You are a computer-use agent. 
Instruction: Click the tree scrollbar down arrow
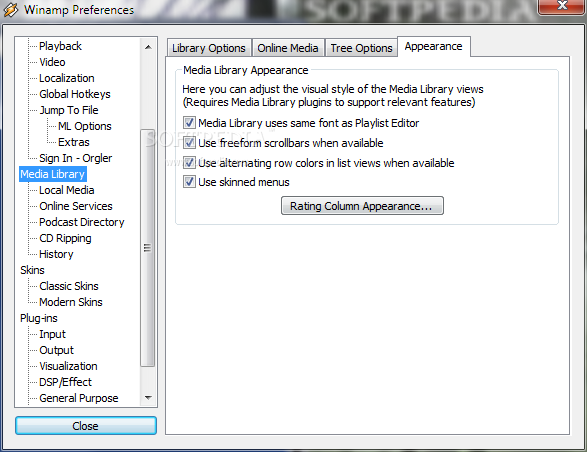[x=148, y=397]
